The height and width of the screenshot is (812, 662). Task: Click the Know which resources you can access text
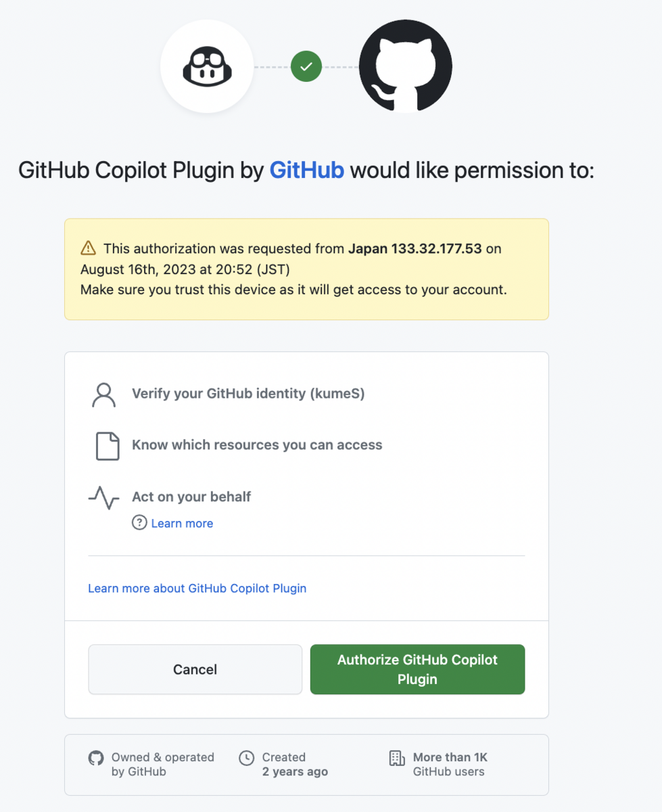click(x=257, y=445)
